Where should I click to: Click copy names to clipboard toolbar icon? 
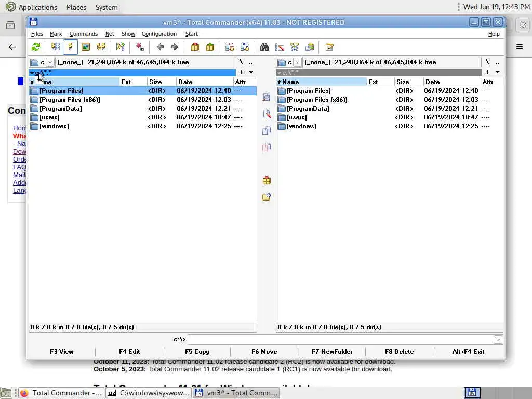(x=310, y=47)
